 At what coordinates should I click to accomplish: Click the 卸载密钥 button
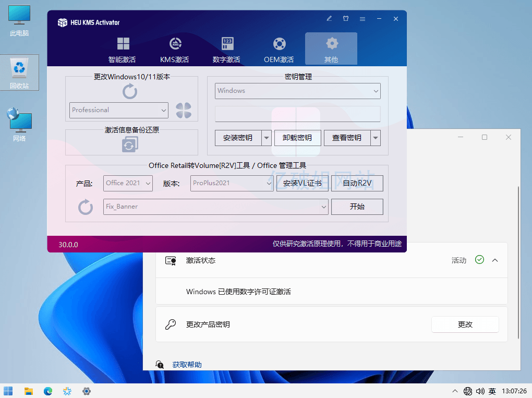[x=297, y=138]
